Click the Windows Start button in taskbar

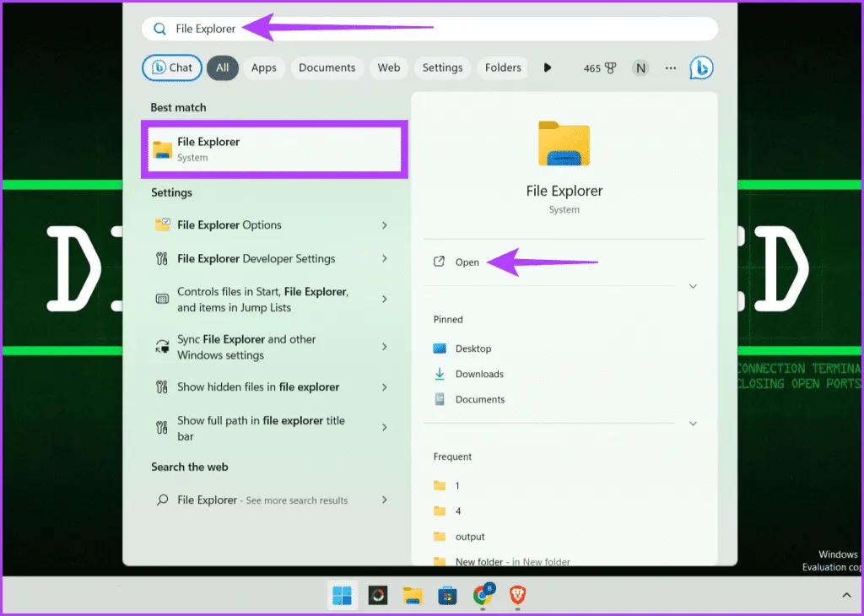click(x=343, y=596)
